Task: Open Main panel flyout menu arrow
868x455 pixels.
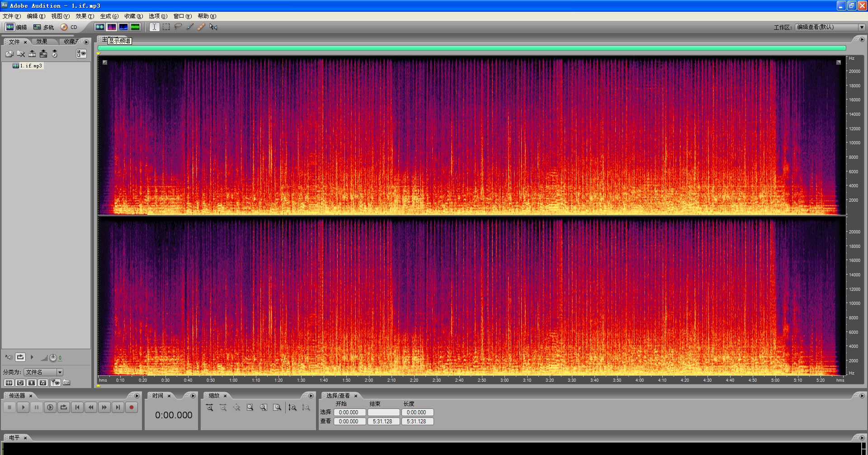Action: (x=862, y=40)
